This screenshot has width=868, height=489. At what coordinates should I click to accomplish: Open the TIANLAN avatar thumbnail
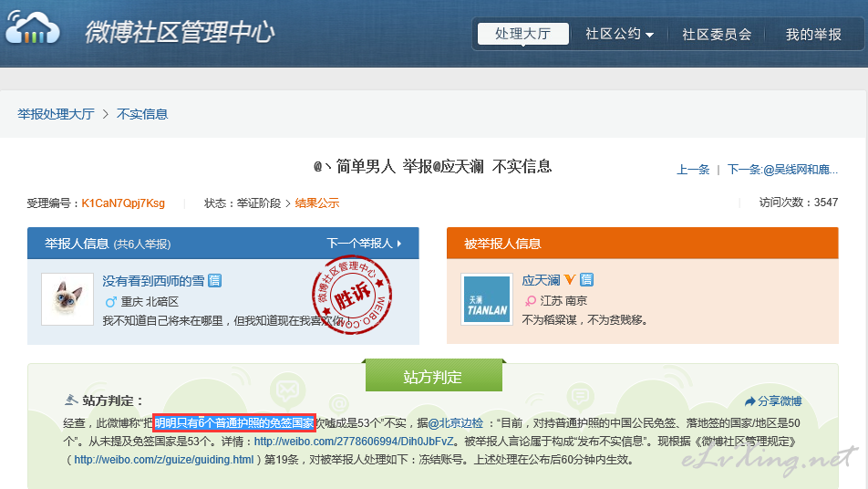(x=487, y=299)
